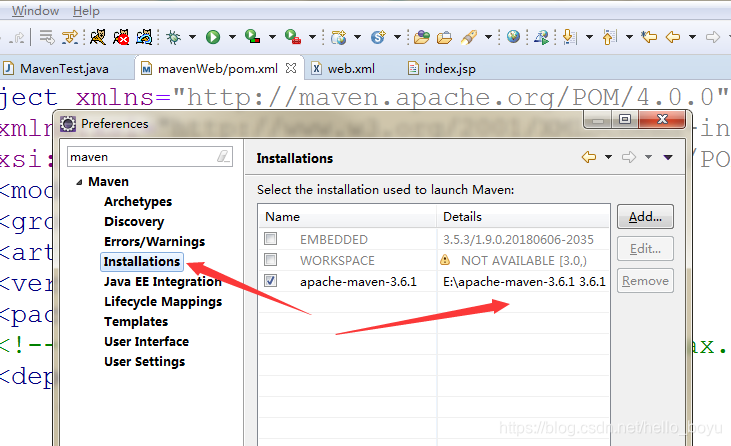Click E:\apache-maven-3.6.1 details cell
Viewport: 731px width, 446px height.
[x=524, y=281]
